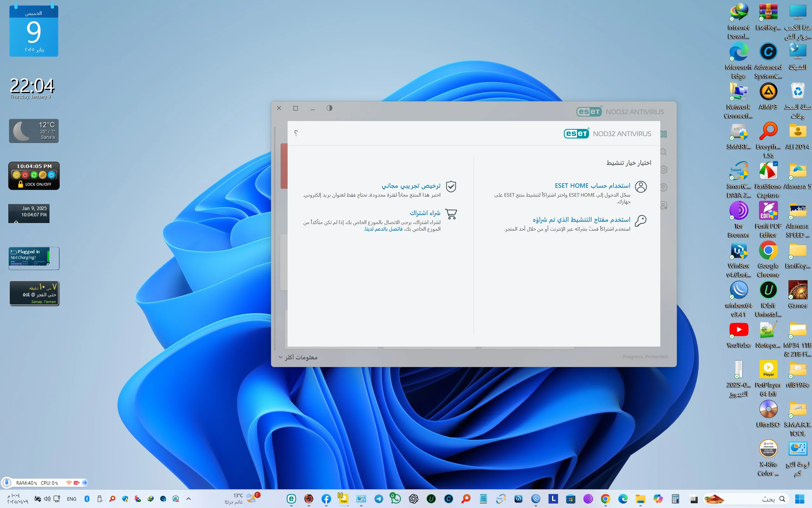Image resolution: width=812 pixels, height=508 pixels.
Task: Open WhatsApp from the taskbar
Action: pos(396,498)
